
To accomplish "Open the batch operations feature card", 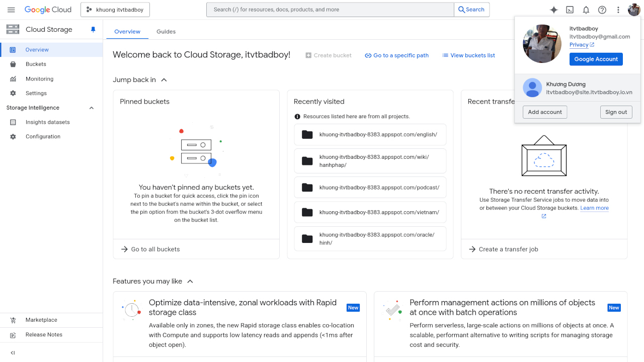I will pyautogui.click(x=501, y=326).
